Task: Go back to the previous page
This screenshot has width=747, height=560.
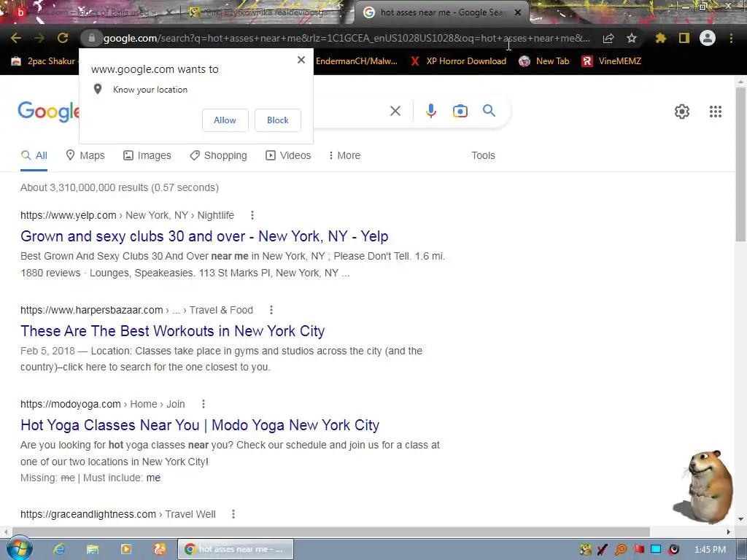Action: [x=16, y=38]
